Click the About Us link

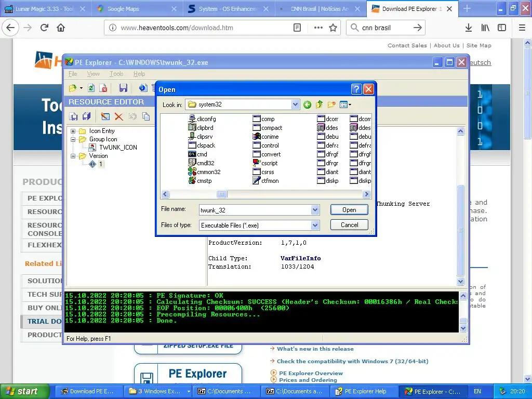[446, 46]
